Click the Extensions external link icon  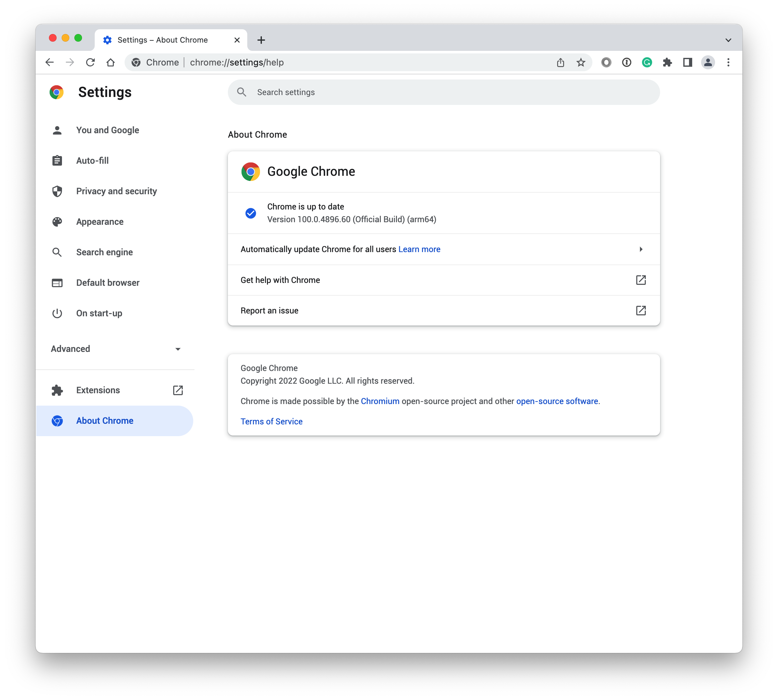coord(178,390)
